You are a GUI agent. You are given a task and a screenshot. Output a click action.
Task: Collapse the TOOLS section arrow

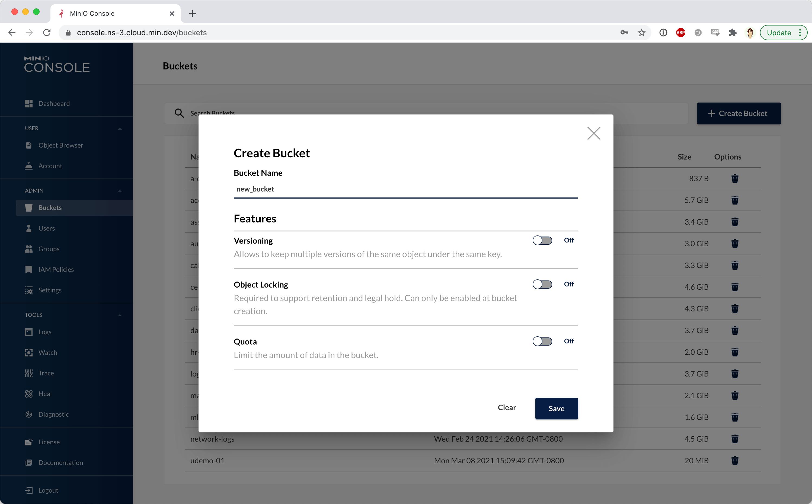click(x=120, y=315)
